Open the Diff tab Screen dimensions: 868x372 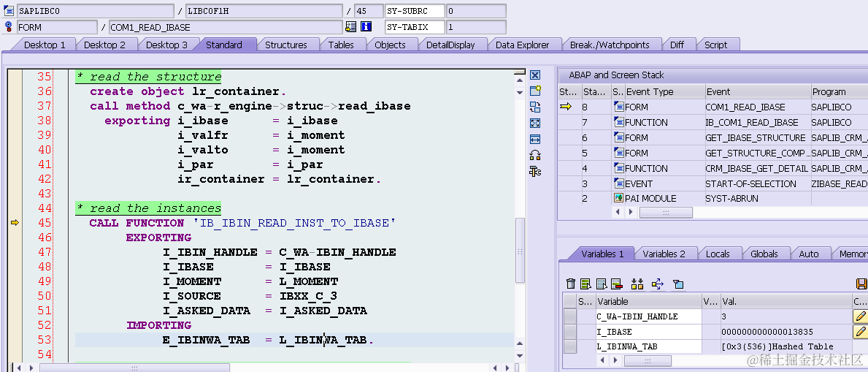677,45
